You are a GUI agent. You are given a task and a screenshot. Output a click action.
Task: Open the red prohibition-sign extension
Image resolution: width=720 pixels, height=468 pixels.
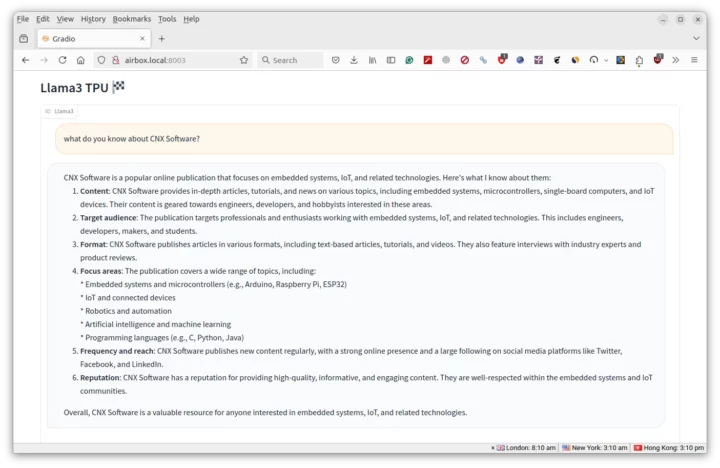465,60
